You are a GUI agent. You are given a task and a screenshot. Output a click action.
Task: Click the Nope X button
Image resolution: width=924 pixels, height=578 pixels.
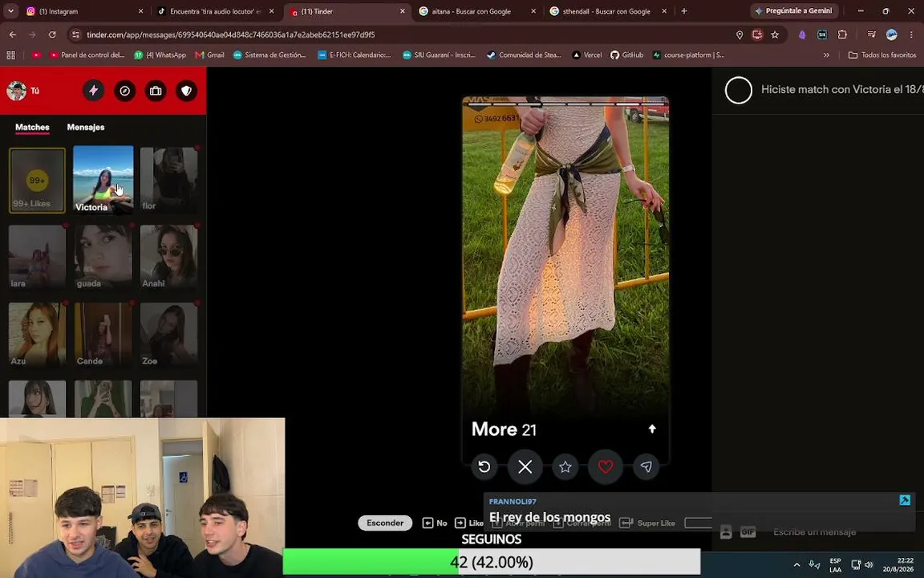[x=525, y=466]
